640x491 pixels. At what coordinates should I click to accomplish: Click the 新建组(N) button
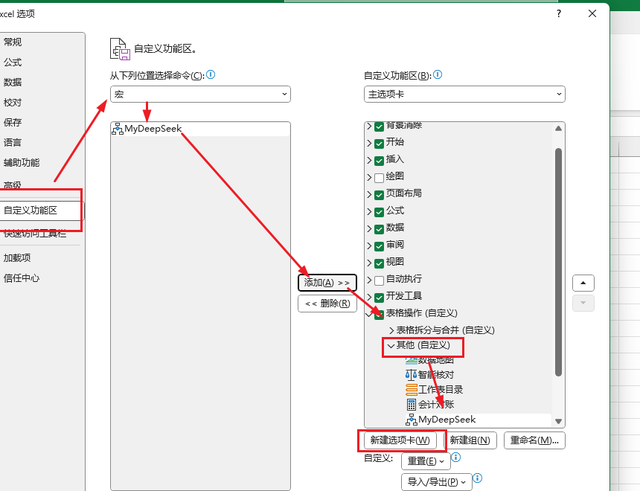pos(470,440)
